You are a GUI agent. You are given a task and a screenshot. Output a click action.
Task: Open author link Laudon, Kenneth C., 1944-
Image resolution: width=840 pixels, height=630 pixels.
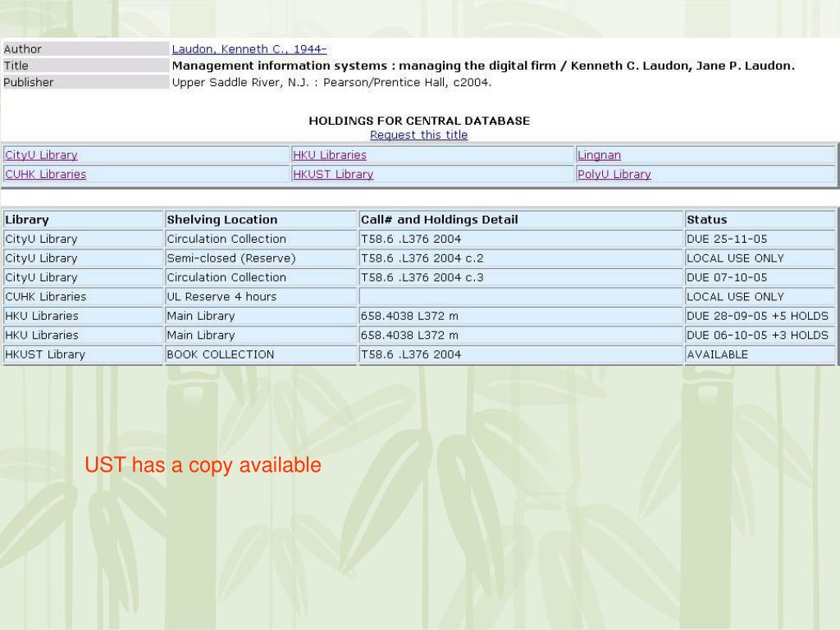(249, 49)
